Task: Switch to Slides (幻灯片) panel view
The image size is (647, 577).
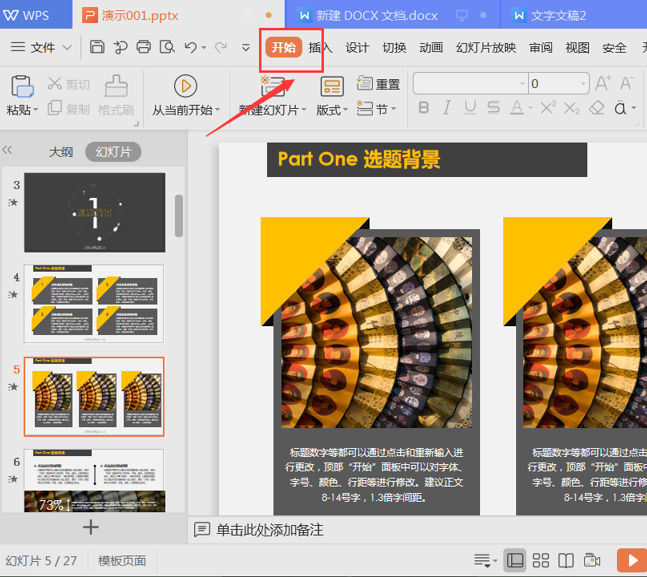Action: point(113,152)
